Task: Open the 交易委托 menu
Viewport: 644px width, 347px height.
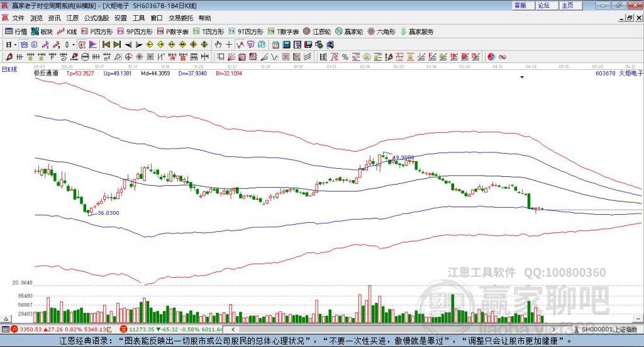Action: 180,18
